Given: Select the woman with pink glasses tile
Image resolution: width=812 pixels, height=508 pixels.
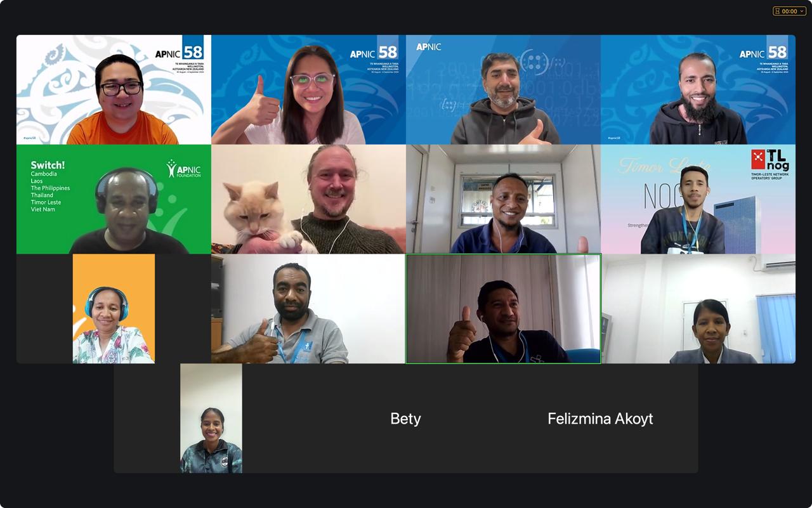Looking at the screenshot, I should (x=308, y=89).
